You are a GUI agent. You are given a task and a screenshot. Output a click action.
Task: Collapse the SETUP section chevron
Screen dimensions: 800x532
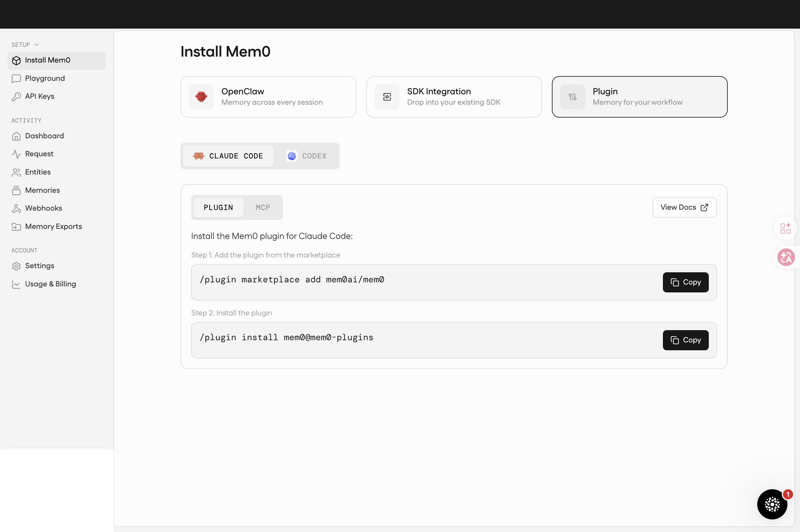[x=36, y=44]
